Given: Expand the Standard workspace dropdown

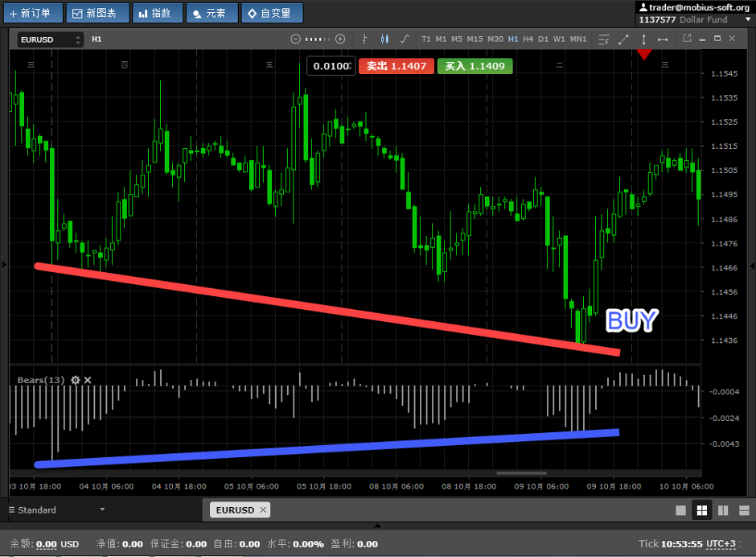Looking at the screenshot, I should [102, 510].
